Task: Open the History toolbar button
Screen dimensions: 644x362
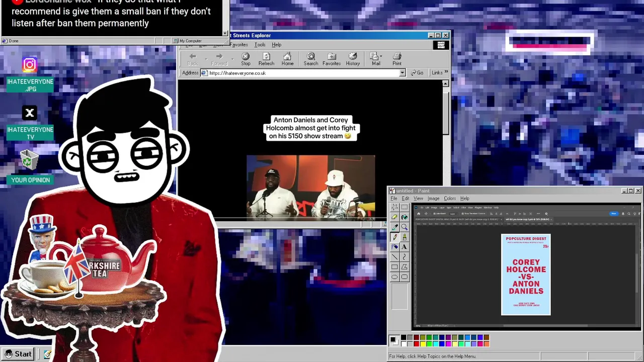Action: (353, 59)
